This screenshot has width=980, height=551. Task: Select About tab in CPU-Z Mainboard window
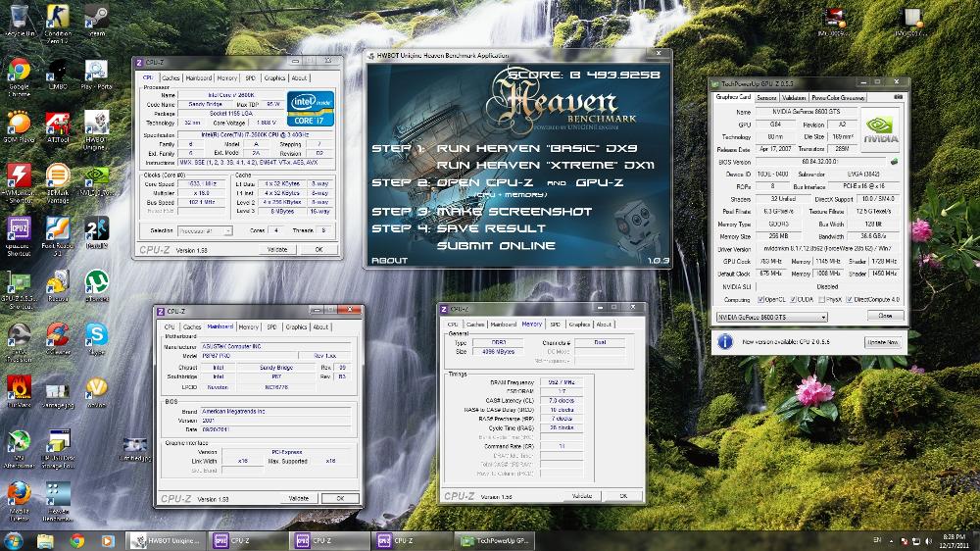320,327
